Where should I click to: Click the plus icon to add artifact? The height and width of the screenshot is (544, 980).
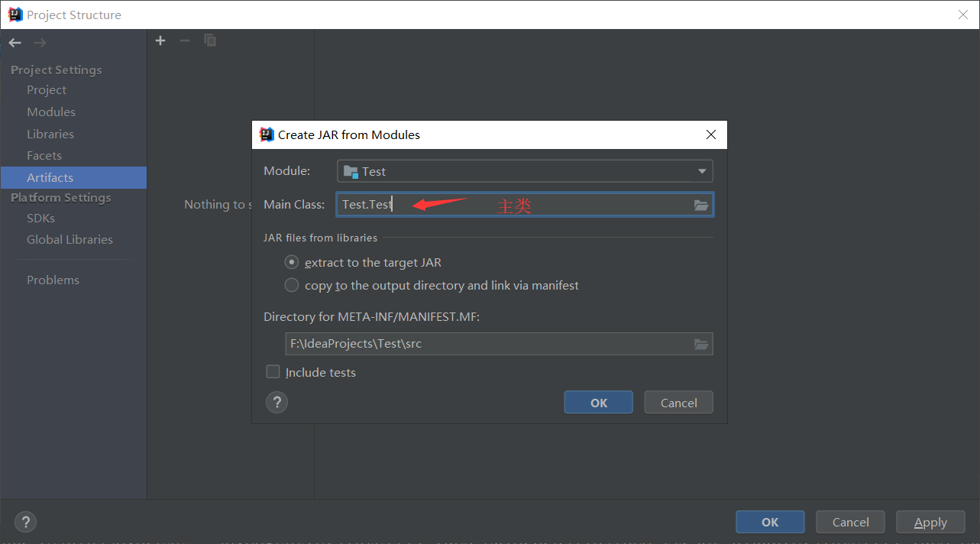[x=160, y=40]
